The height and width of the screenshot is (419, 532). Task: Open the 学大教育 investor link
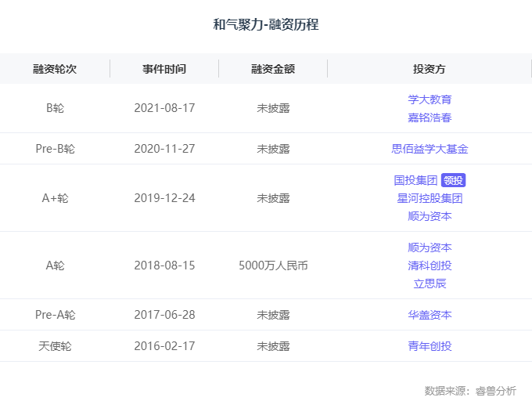click(430, 99)
